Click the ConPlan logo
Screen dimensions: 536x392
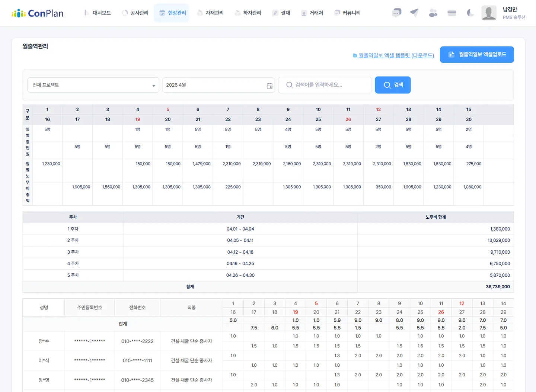click(x=37, y=13)
